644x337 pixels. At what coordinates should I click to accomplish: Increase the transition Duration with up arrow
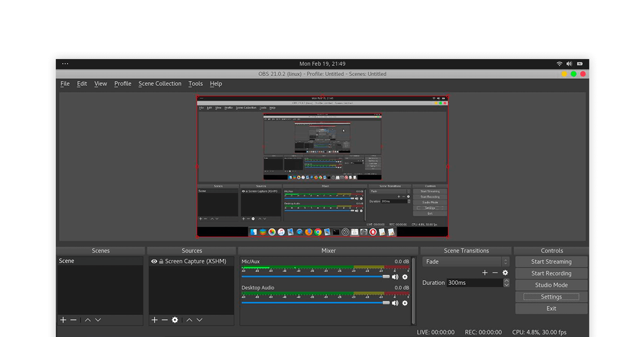pyautogui.click(x=506, y=280)
